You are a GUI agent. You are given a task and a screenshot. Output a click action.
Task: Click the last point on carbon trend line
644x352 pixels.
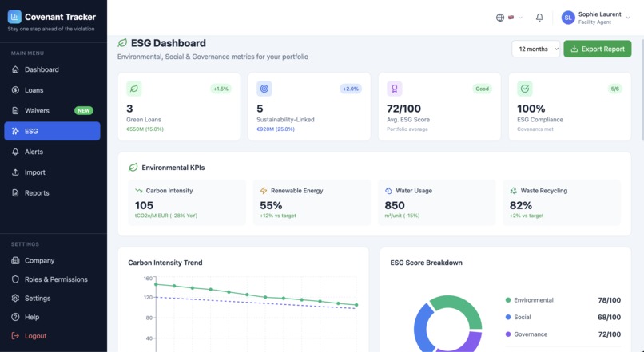(x=356, y=305)
